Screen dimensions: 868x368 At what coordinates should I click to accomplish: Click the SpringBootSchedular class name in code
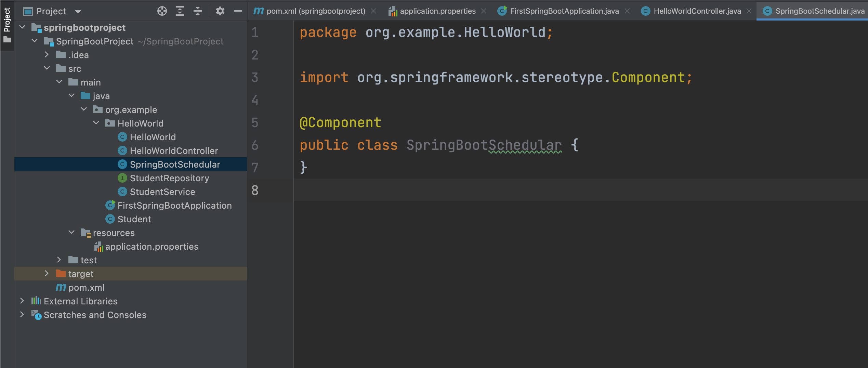point(484,145)
